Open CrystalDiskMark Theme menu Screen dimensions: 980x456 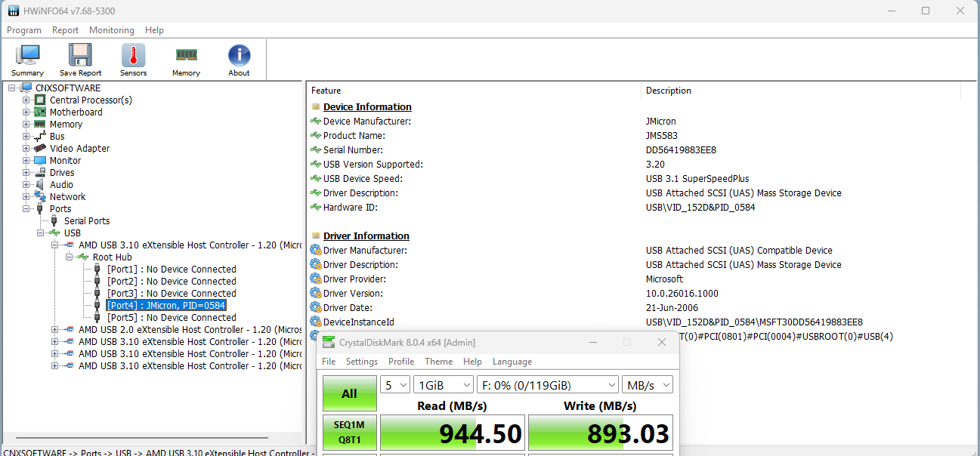[x=439, y=362]
